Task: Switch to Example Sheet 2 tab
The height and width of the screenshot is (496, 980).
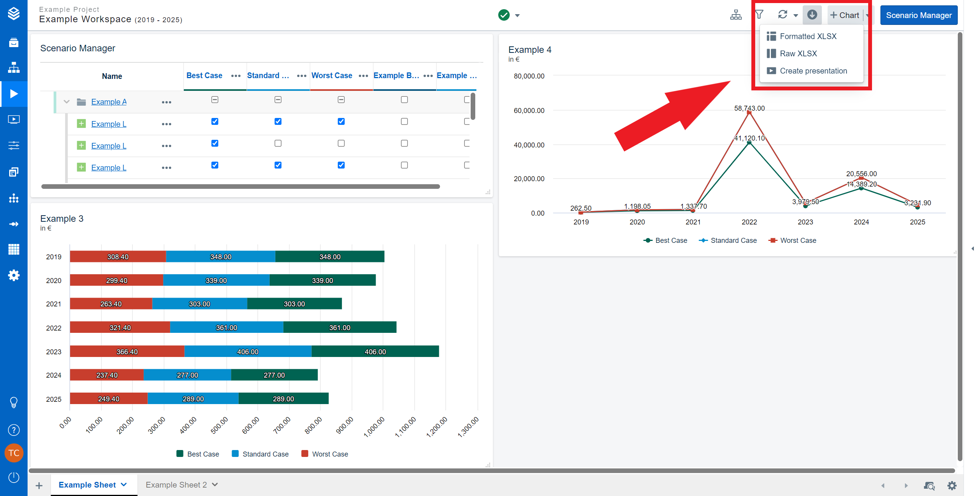Action: [x=176, y=485]
